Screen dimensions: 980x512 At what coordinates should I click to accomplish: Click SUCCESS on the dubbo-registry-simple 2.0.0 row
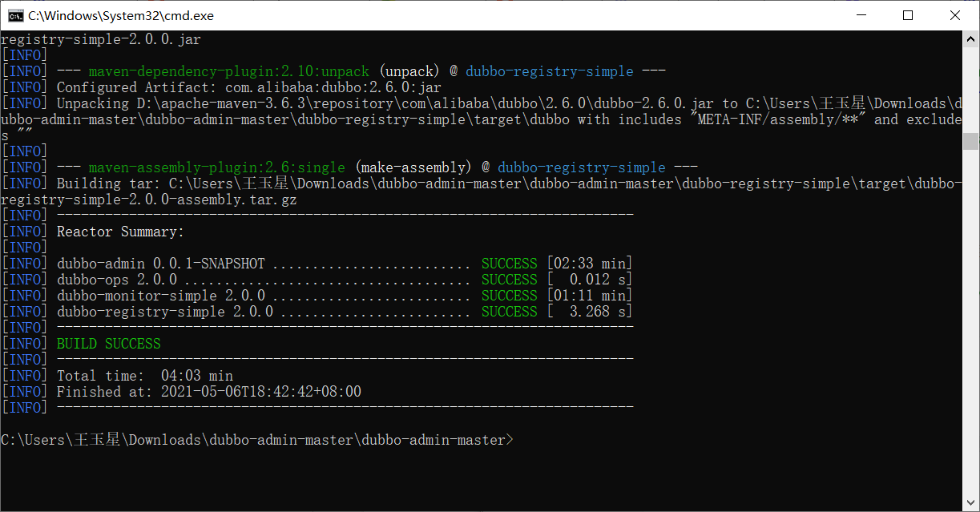pos(510,312)
